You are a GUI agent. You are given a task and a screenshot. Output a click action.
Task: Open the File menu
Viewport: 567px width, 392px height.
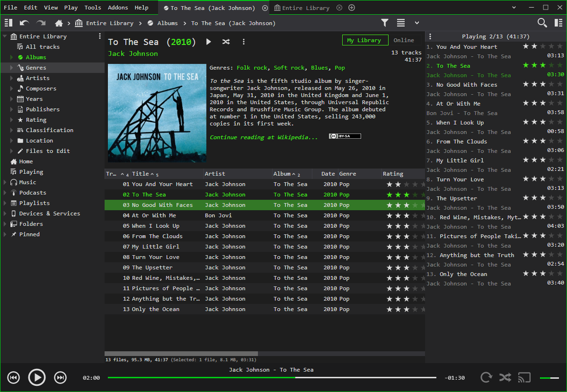click(x=10, y=7)
